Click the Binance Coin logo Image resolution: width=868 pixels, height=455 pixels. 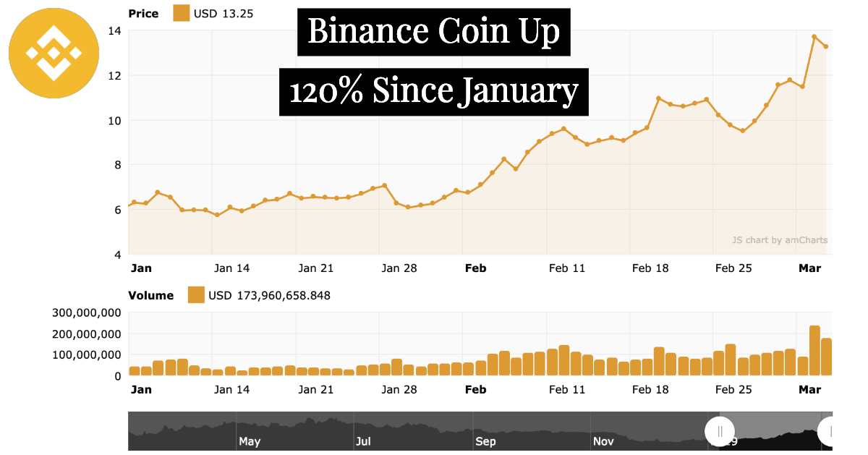pos(54,53)
